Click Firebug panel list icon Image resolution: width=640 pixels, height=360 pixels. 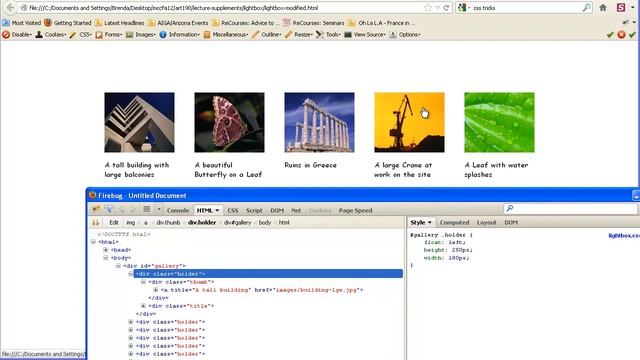click(147, 209)
